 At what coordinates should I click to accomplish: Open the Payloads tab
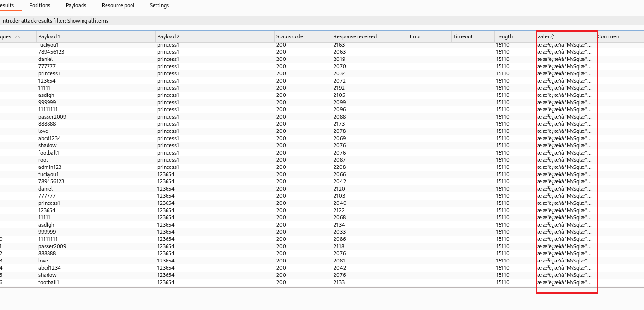pyautogui.click(x=76, y=5)
